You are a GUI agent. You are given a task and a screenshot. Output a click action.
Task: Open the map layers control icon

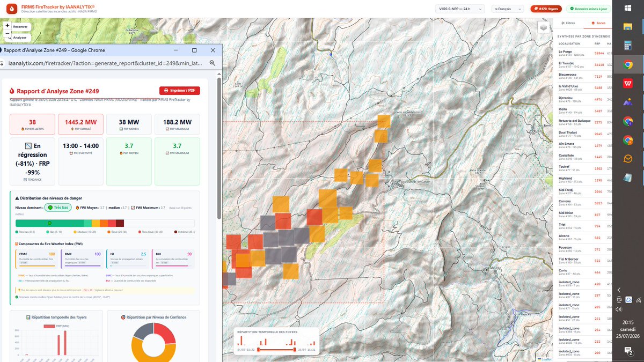click(544, 27)
